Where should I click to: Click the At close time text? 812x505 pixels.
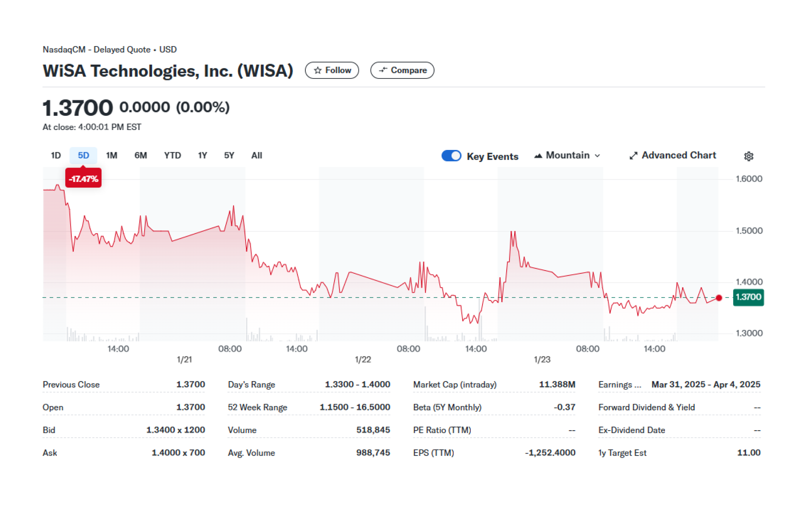click(x=92, y=128)
